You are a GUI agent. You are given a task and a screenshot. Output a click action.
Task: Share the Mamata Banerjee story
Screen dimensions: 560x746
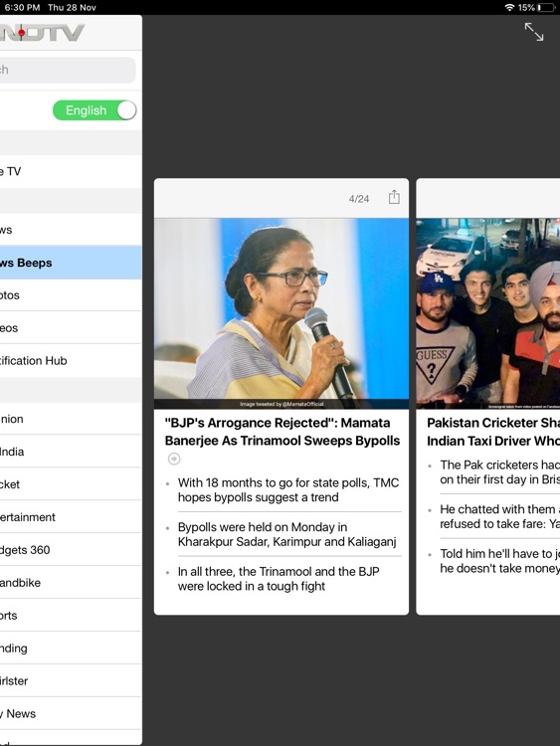click(x=394, y=197)
